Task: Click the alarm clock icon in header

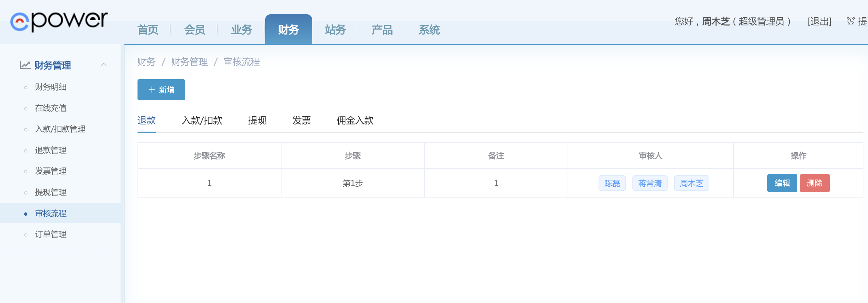Action: [850, 21]
